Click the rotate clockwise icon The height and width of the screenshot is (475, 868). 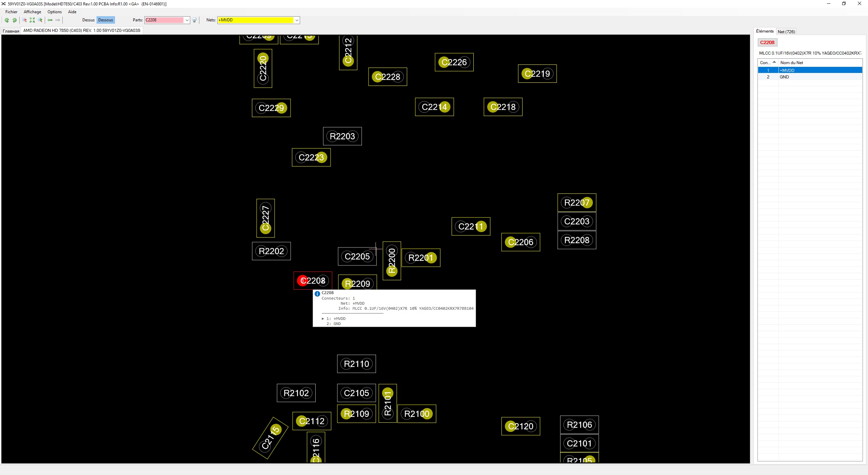[15, 20]
